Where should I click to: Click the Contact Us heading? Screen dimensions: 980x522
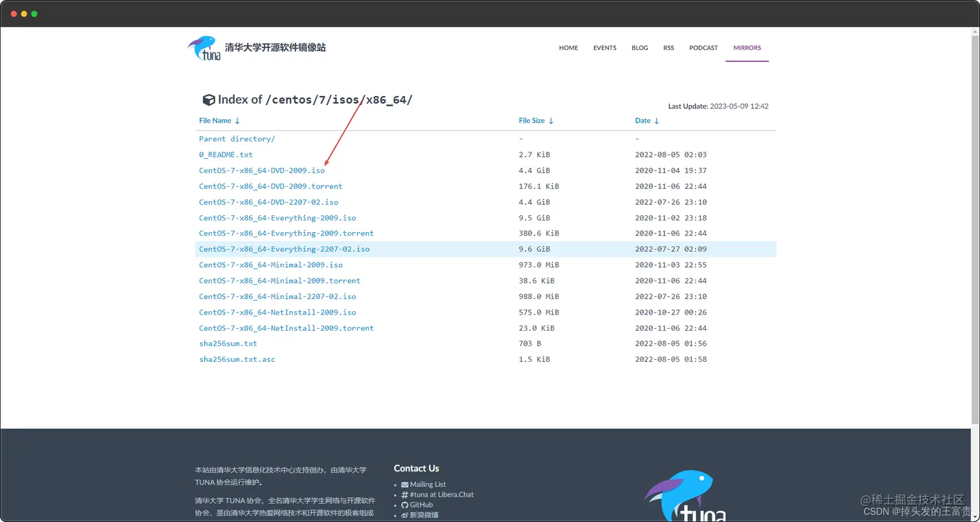(x=416, y=468)
